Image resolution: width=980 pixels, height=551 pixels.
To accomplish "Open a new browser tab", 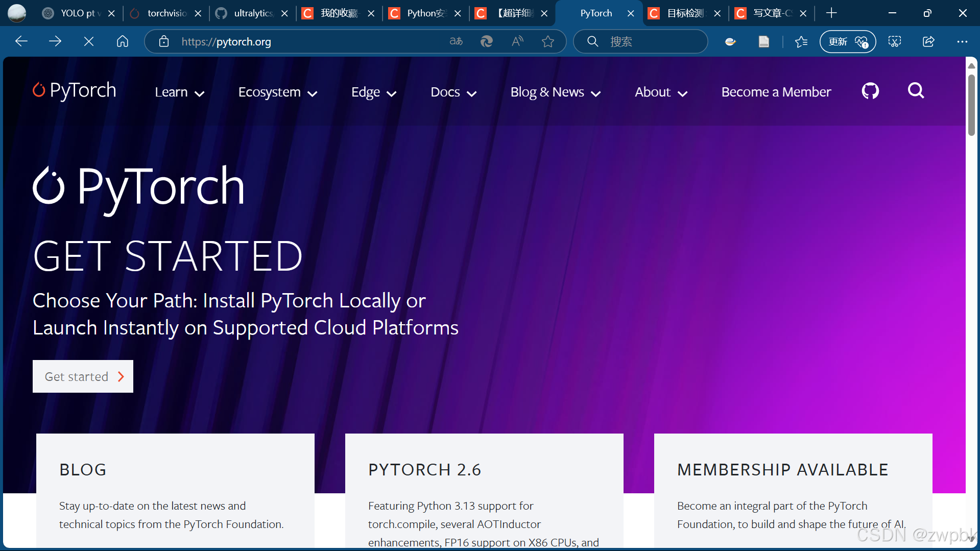I will point(831,13).
